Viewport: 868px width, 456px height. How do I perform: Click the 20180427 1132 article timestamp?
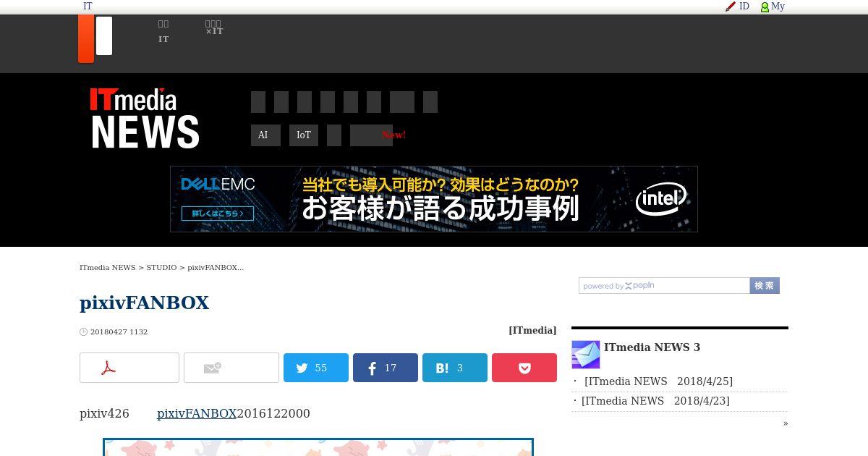[x=119, y=332]
